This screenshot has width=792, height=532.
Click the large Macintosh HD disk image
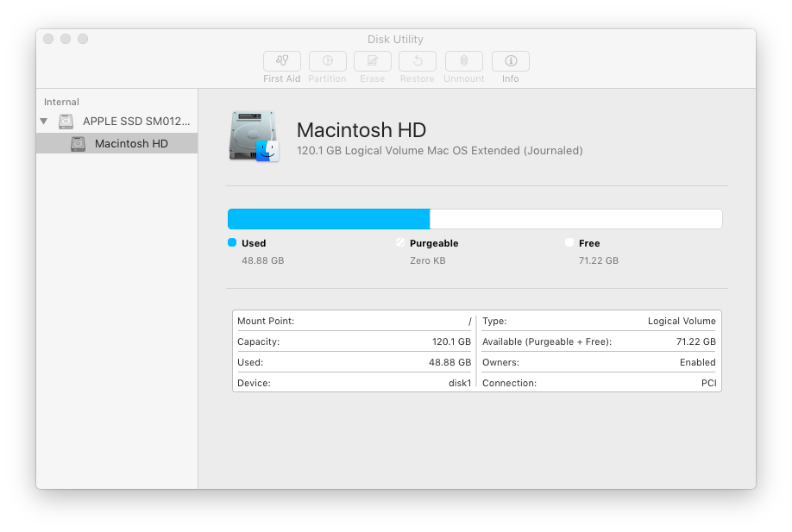pyautogui.click(x=254, y=136)
